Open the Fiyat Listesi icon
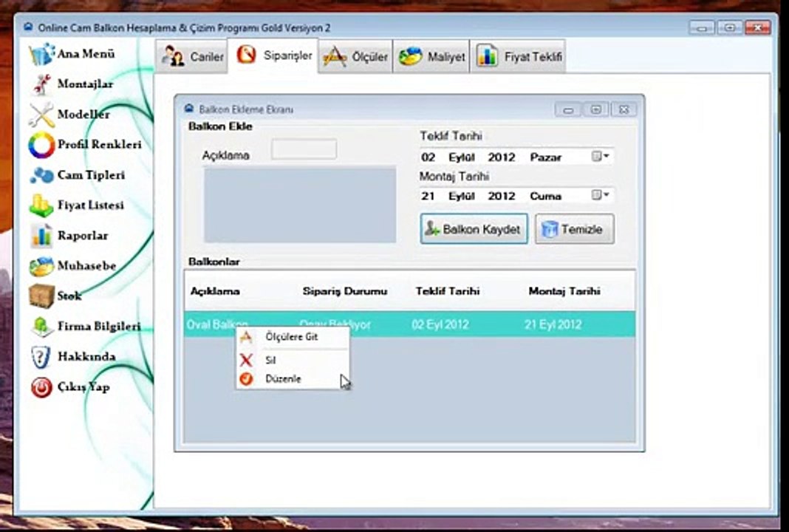Image resolution: width=789 pixels, height=532 pixels. pyautogui.click(x=41, y=205)
